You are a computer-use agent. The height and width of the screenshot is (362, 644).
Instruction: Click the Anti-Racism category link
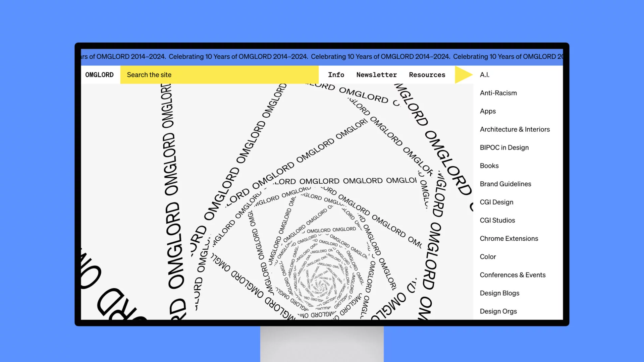(498, 93)
